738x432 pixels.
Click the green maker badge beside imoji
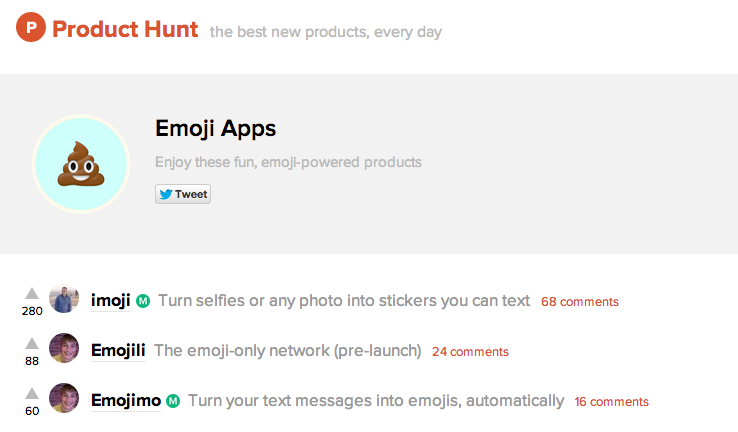(x=143, y=301)
